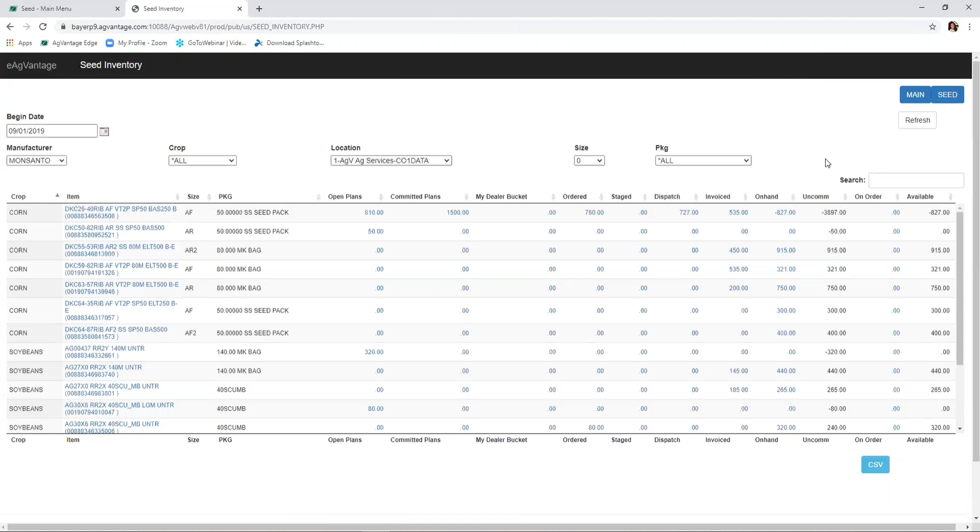Click the browser forward arrow
The height and width of the screenshot is (532, 980).
coord(26,27)
